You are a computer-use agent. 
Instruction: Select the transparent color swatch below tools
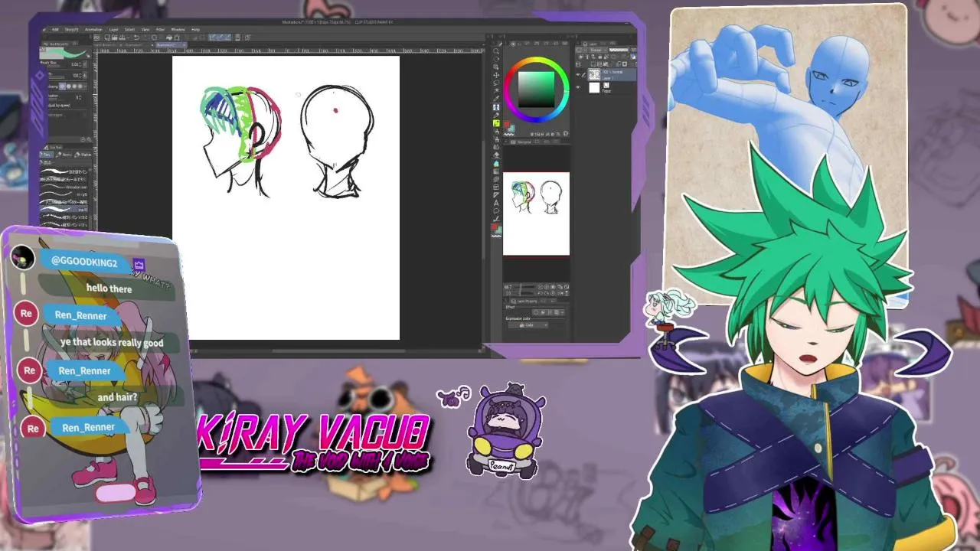click(x=496, y=236)
